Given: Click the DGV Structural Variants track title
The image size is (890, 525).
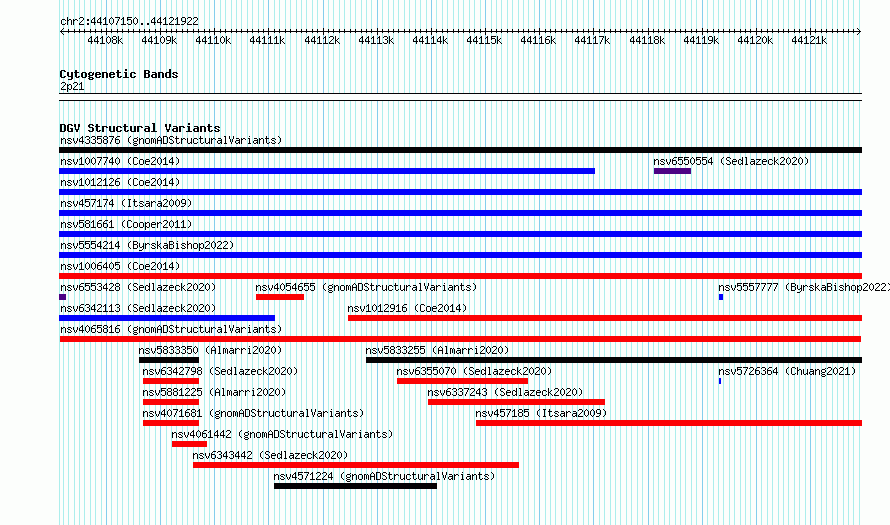Looking at the screenshot, I should (x=140, y=128).
